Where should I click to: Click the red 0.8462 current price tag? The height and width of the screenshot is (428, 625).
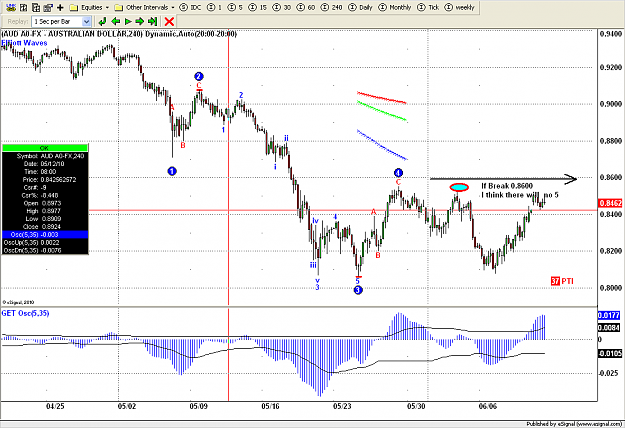[610, 203]
